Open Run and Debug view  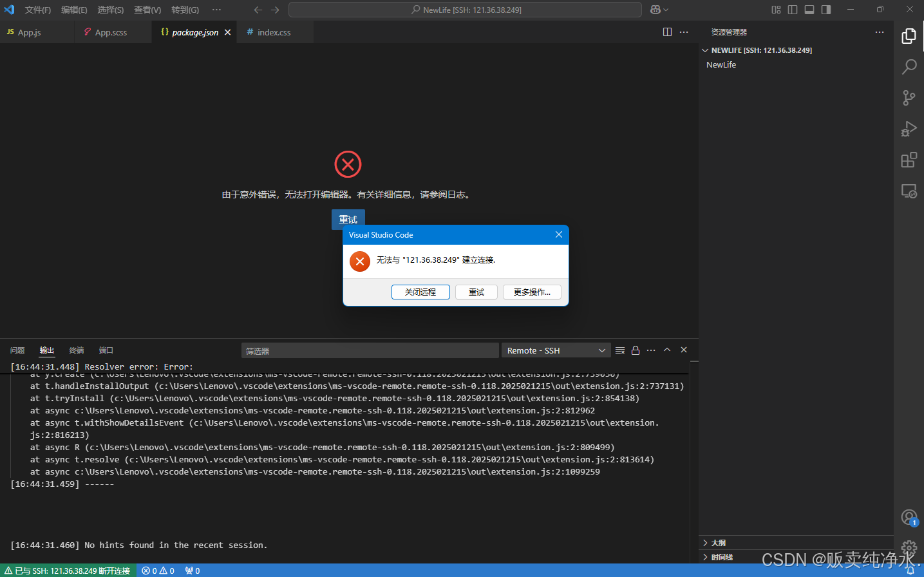tap(909, 129)
